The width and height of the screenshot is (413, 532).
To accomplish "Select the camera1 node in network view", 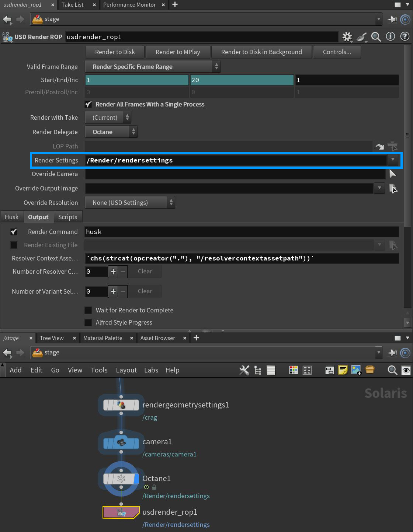I will tap(121, 442).
